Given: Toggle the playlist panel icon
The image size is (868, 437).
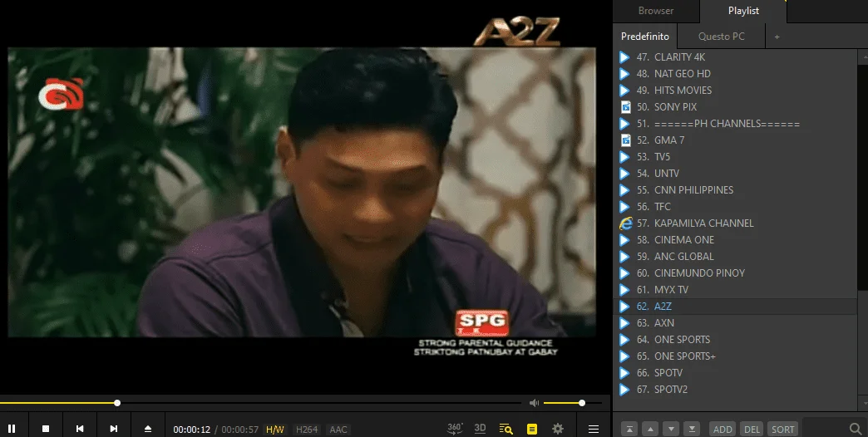Looking at the screenshot, I should [532, 429].
